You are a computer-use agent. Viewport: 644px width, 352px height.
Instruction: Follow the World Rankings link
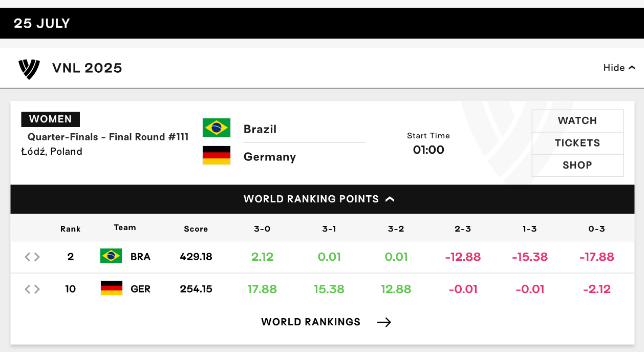pyautogui.click(x=311, y=322)
